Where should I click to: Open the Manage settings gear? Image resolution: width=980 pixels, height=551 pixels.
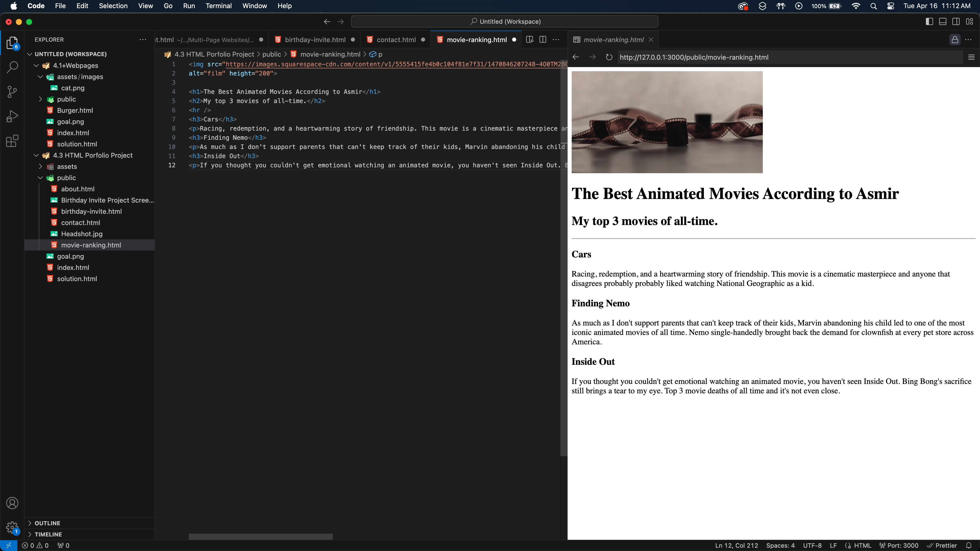(12, 528)
